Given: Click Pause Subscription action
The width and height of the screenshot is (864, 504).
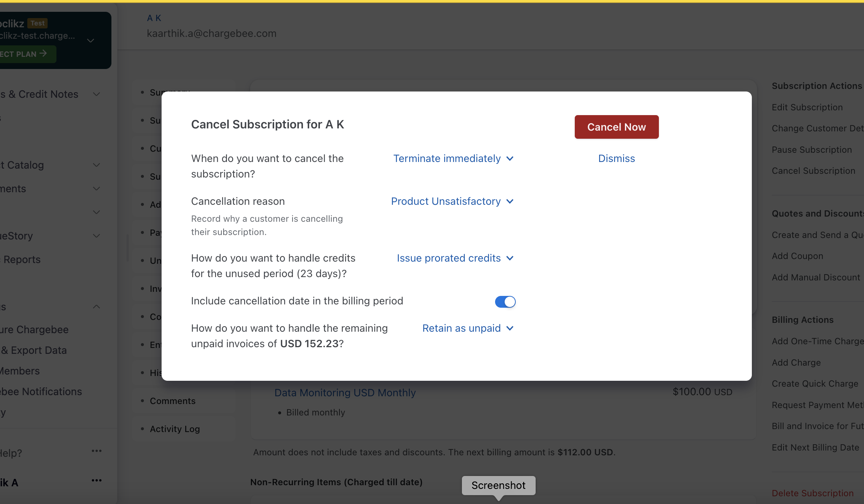Looking at the screenshot, I should (x=812, y=149).
